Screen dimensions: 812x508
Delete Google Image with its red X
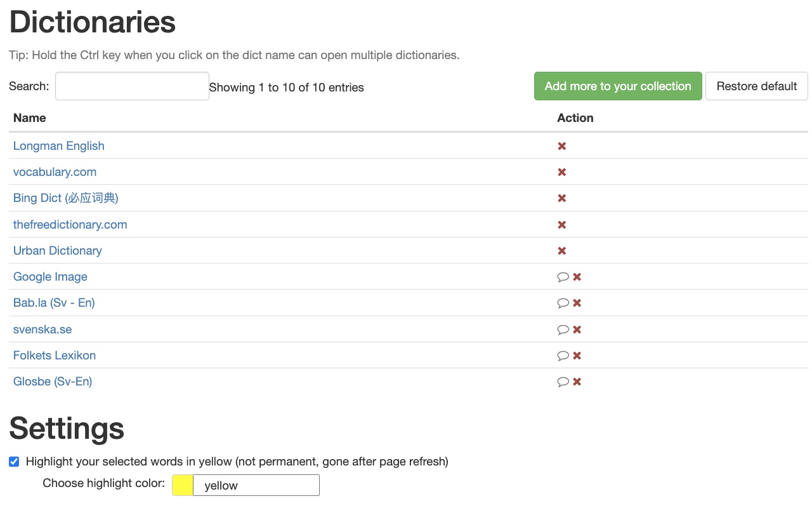(577, 277)
